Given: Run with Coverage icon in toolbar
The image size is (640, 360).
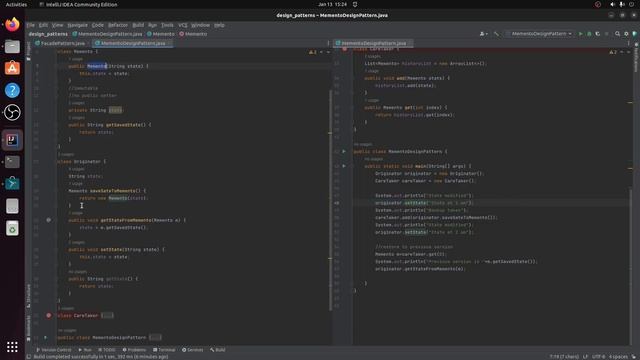Looking at the screenshot, I should (598, 34).
